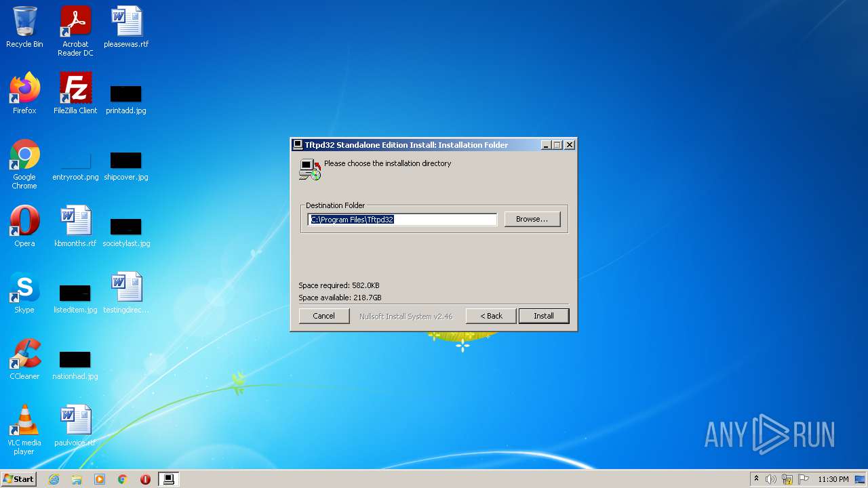Open Windows Explorer from the taskbar
This screenshot has width=868, height=488.
pyautogui.click(x=77, y=479)
